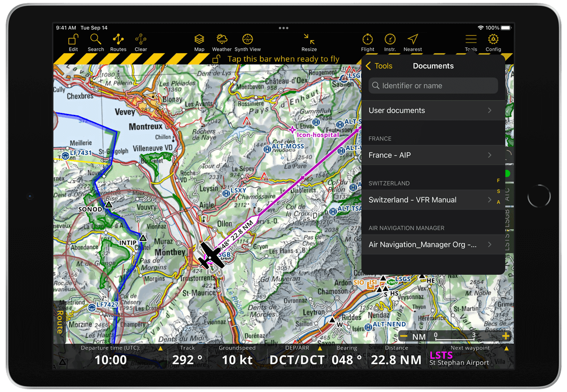Tap the Resize map icon
Image resolution: width=567 pixels, height=392 pixels.
coord(309,42)
